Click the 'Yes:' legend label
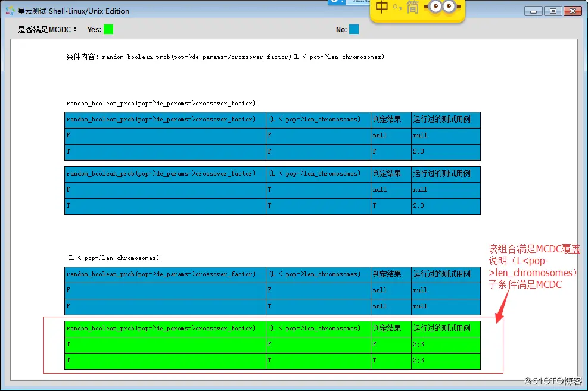 coord(94,30)
